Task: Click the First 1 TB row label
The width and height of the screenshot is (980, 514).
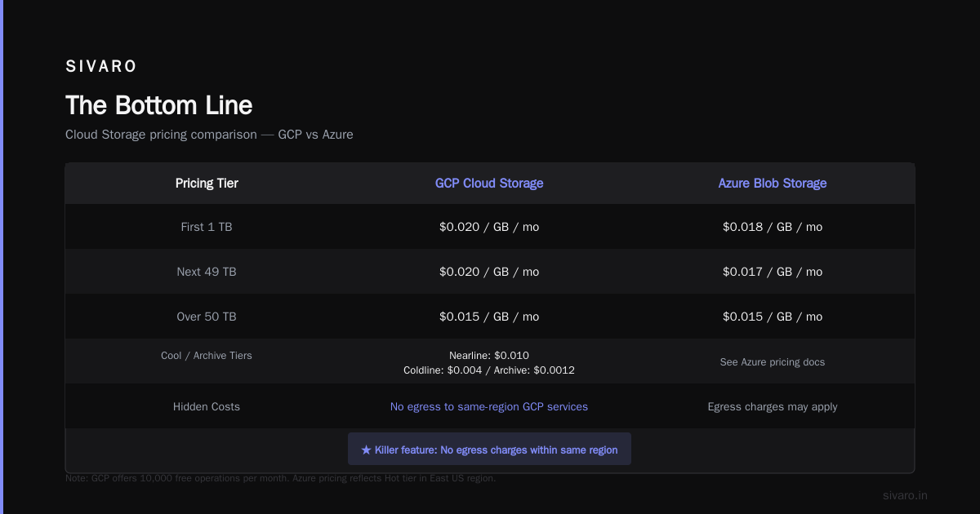Action: [207, 227]
